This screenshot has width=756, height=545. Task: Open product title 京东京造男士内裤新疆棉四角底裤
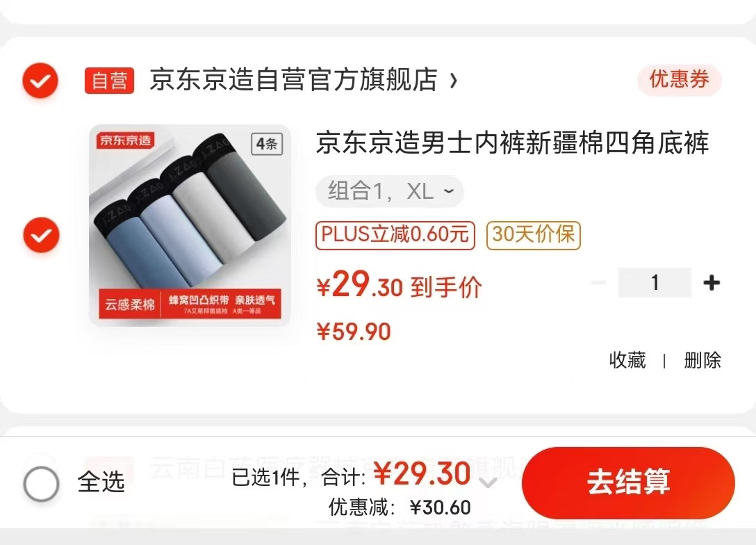coord(513,143)
